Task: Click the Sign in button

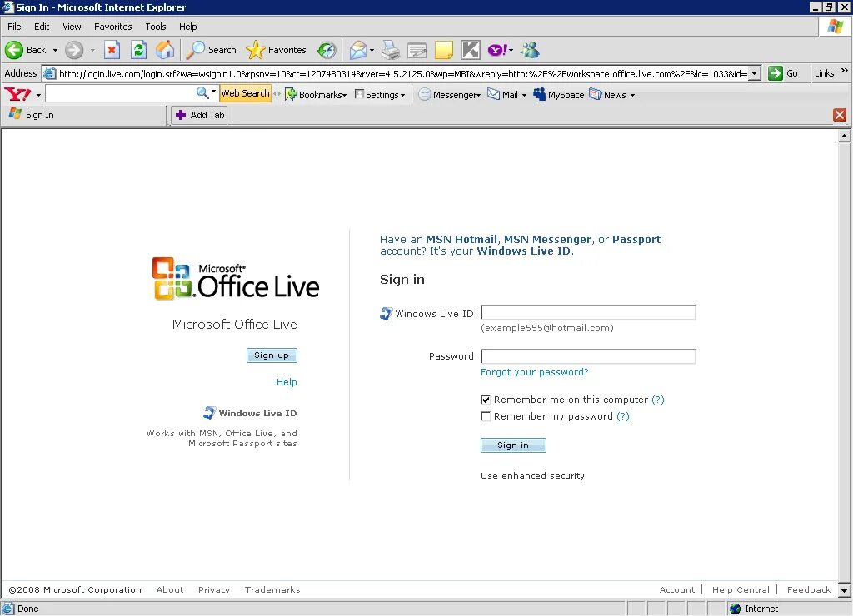Action: pyautogui.click(x=513, y=445)
